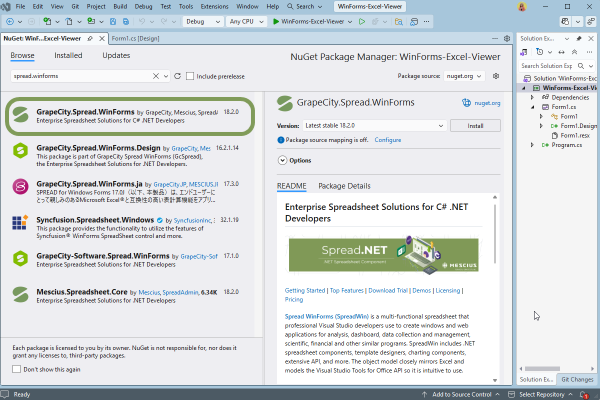Open document tab settings gear icon
Image resolution: width=600 pixels, height=400 pixels.
point(507,38)
